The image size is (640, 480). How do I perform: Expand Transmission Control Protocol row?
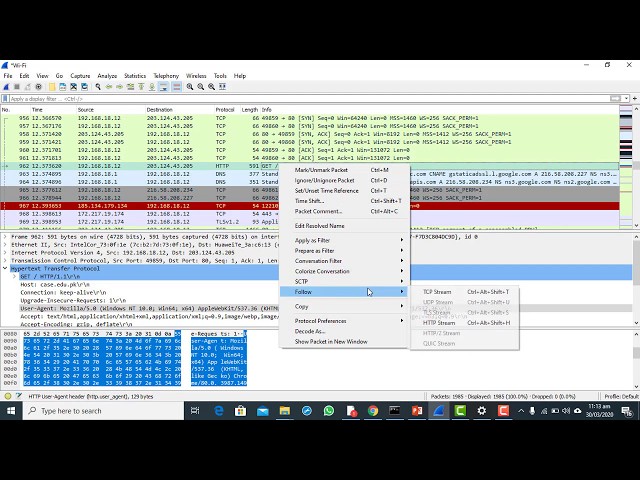point(5,260)
